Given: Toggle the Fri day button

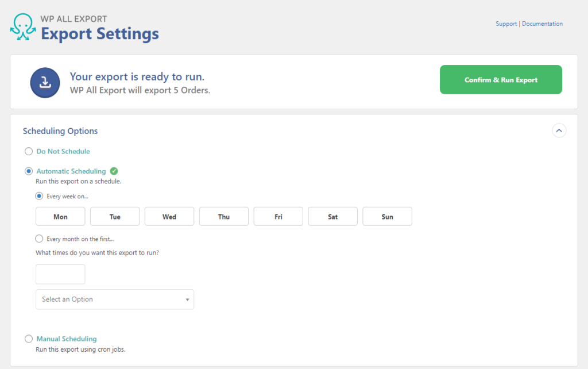Looking at the screenshot, I should pyautogui.click(x=278, y=216).
